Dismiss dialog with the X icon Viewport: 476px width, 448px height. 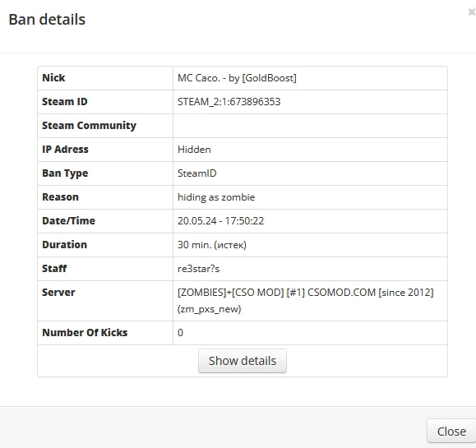(472, 12)
